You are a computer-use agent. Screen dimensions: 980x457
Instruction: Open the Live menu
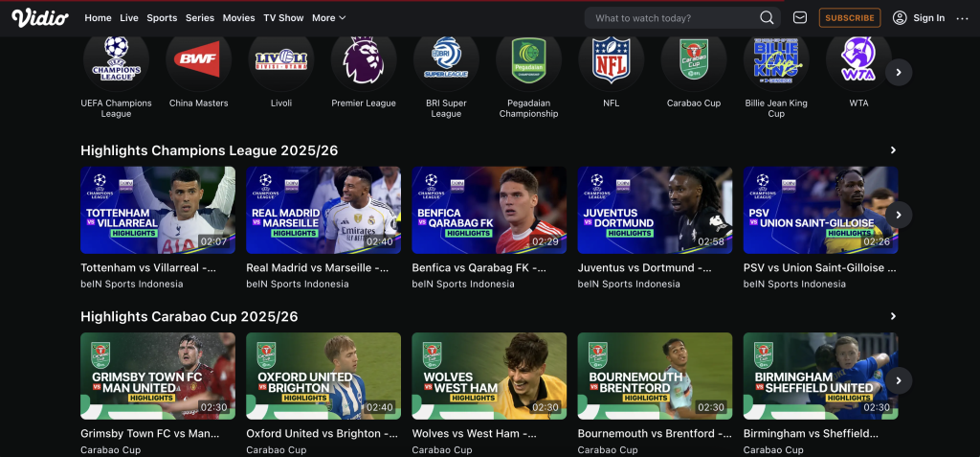129,18
